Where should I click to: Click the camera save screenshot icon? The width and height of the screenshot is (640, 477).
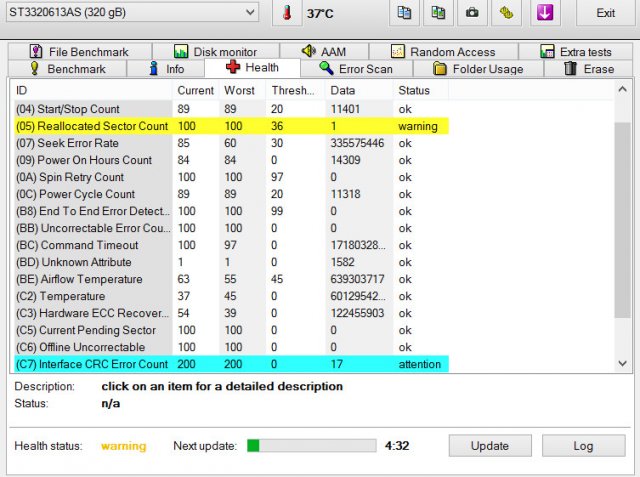[x=472, y=13]
